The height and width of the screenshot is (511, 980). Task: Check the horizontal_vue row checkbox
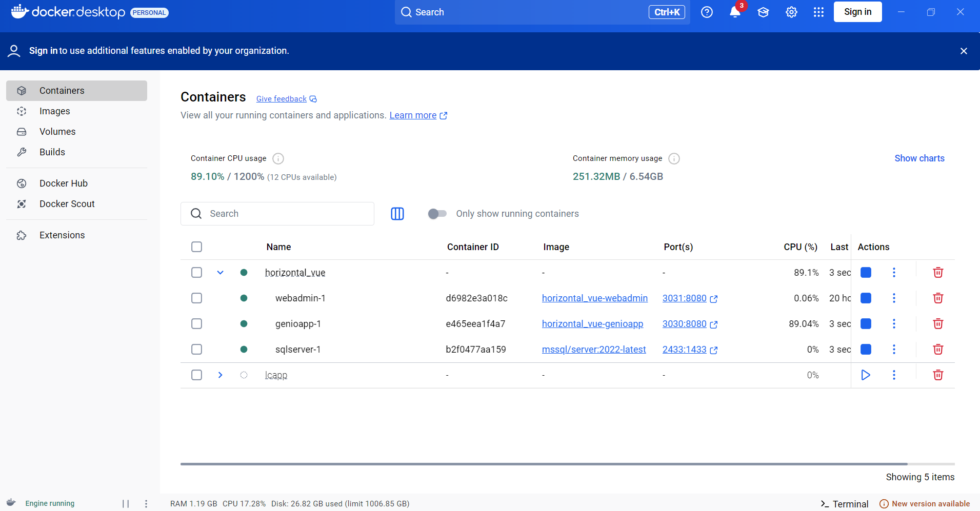point(196,273)
